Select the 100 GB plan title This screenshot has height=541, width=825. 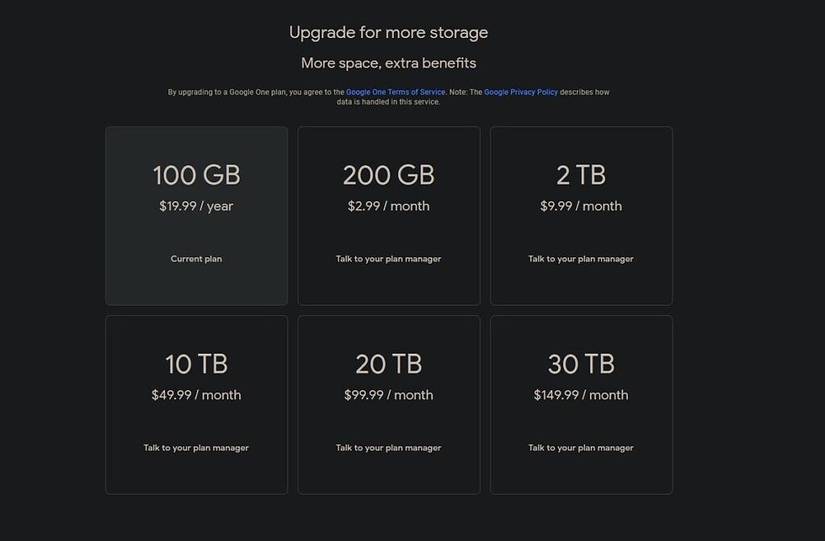tap(196, 175)
